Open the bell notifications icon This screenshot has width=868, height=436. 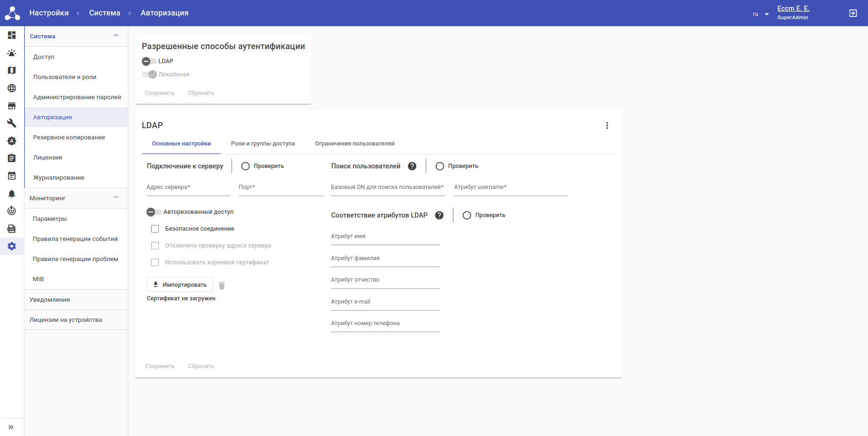click(x=12, y=194)
